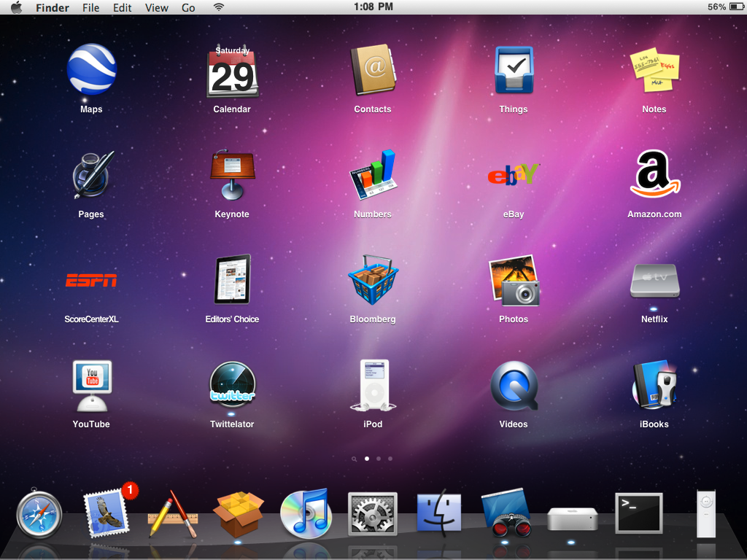Open the Videos QuickTime icon

click(x=514, y=386)
